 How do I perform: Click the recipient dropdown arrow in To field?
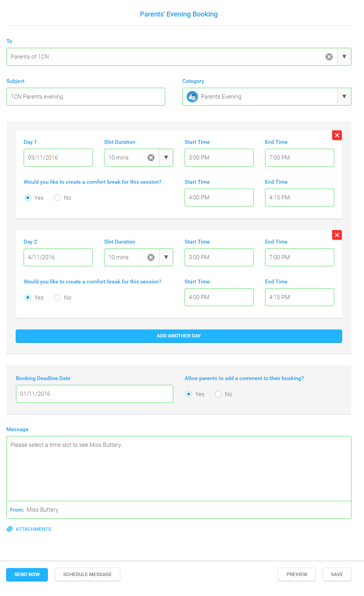coord(344,56)
